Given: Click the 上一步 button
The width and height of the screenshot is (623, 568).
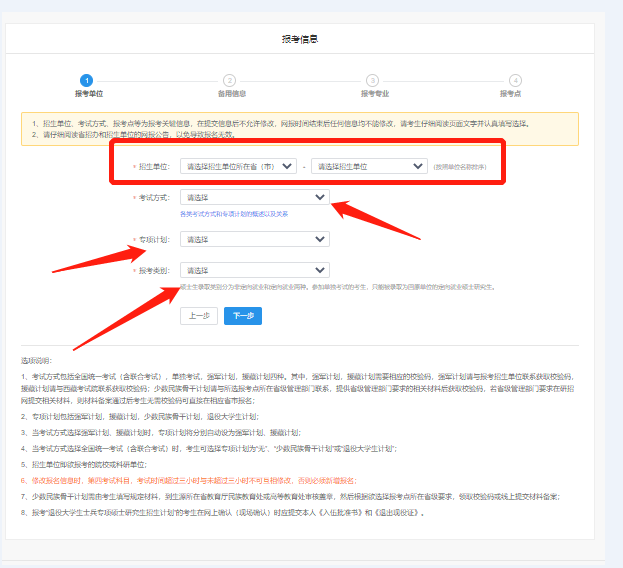Looking at the screenshot, I should (x=198, y=316).
